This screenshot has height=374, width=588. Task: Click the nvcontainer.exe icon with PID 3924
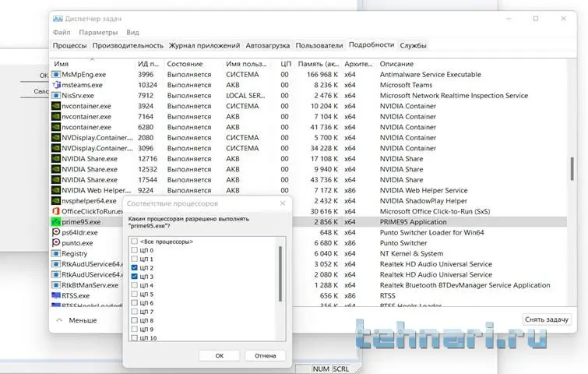56,106
